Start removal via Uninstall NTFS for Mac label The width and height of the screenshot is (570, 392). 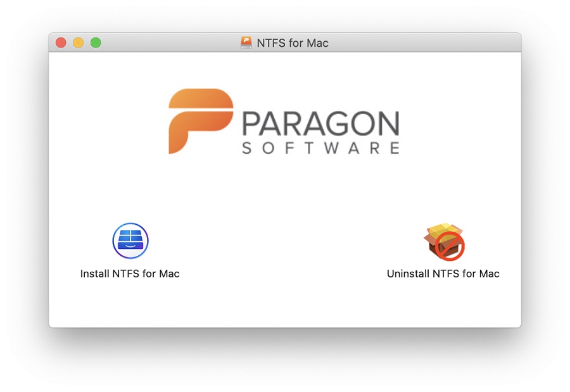[x=443, y=274]
